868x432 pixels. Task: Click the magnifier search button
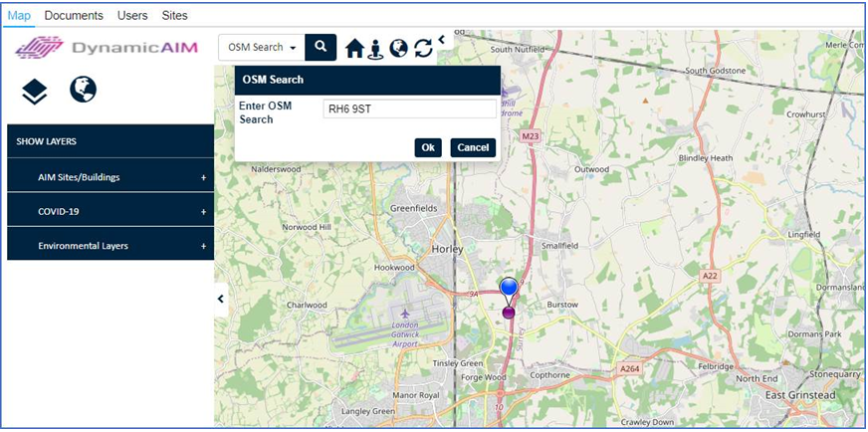click(321, 47)
